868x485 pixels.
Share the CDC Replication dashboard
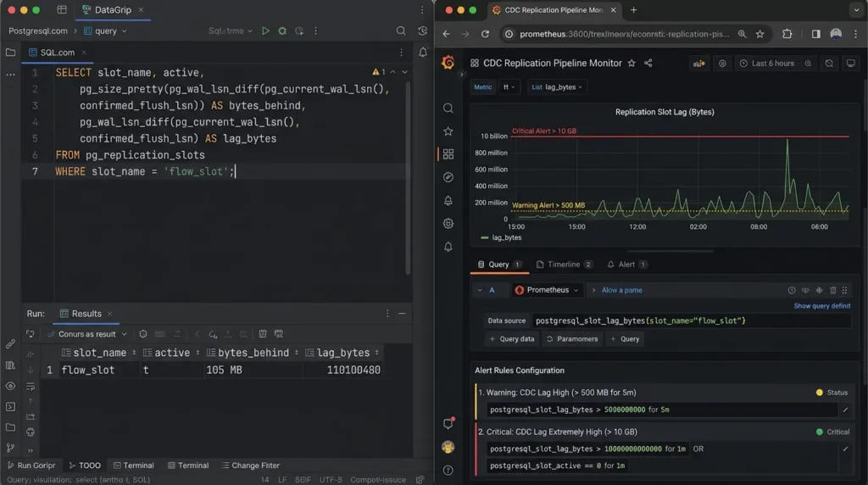(648, 63)
